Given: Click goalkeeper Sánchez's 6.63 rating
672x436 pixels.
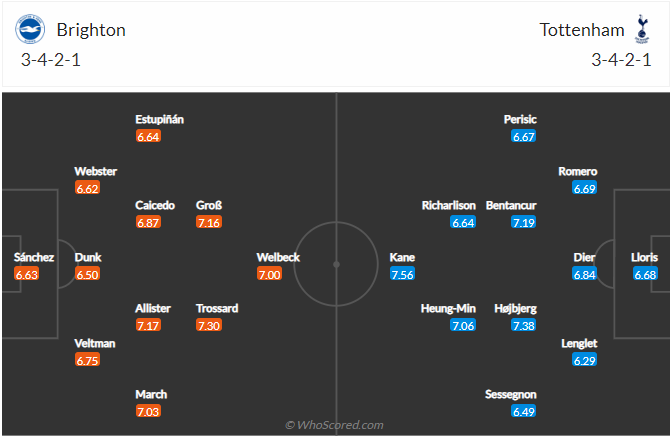Looking at the screenshot, I should (x=27, y=274).
